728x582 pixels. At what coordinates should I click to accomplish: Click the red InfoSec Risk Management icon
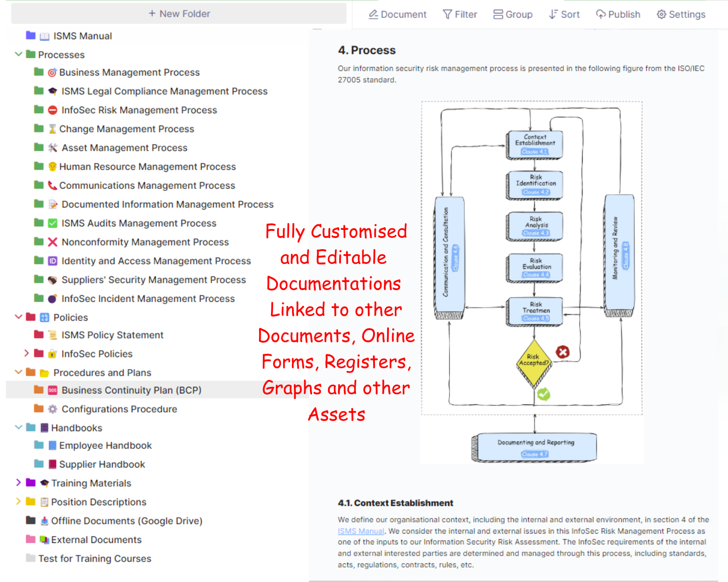coord(53,110)
